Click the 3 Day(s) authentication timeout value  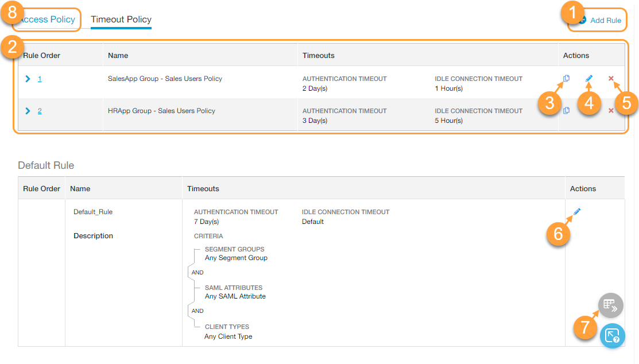pyautogui.click(x=315, y=121)
